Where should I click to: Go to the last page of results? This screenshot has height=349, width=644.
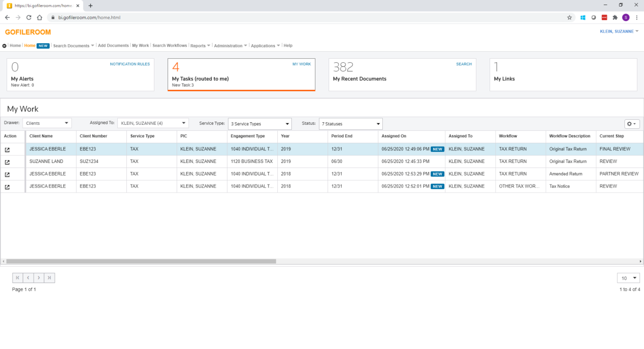click(49, 278)
